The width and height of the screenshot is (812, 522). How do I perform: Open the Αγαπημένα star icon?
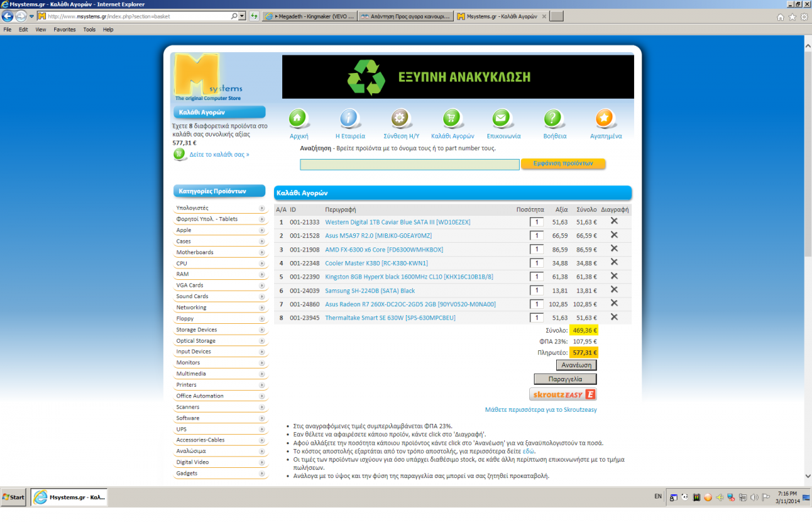pos(606,119)
